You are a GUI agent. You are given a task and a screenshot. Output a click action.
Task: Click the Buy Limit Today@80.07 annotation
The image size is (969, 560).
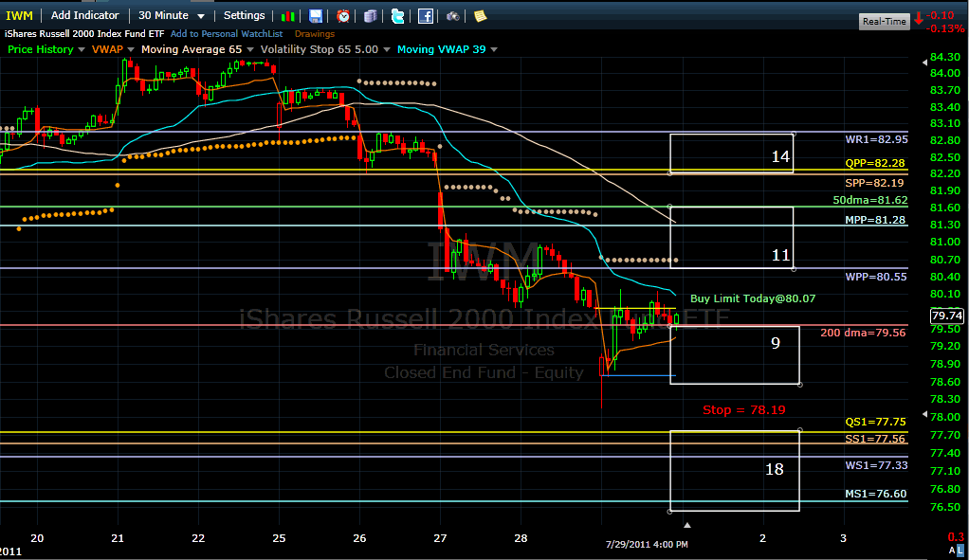pos(753,298)
